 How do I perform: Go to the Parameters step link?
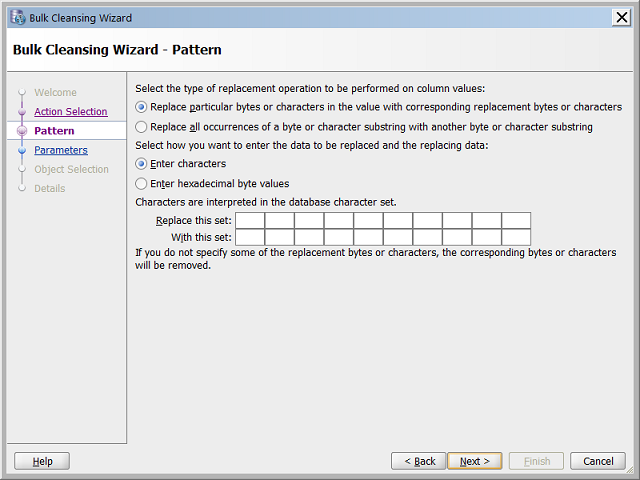[x=60, y=150]
